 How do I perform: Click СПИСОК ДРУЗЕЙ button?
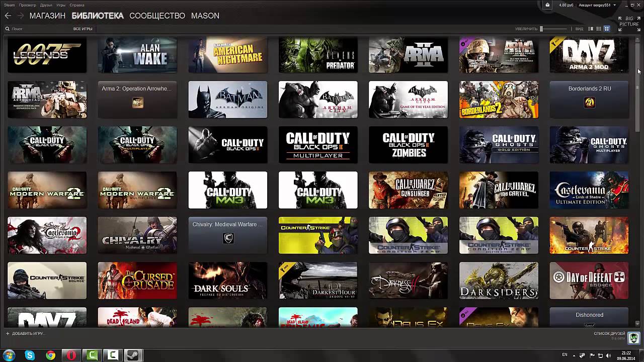[x=609, y=333]
